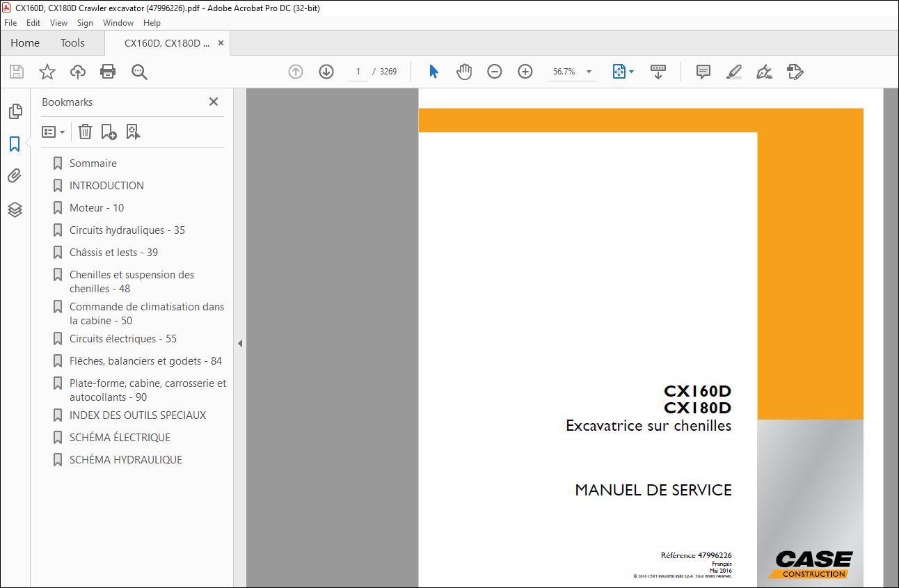
Task: Open Chenilles et suspension bookmark
Action: click(x=132, y=282)
